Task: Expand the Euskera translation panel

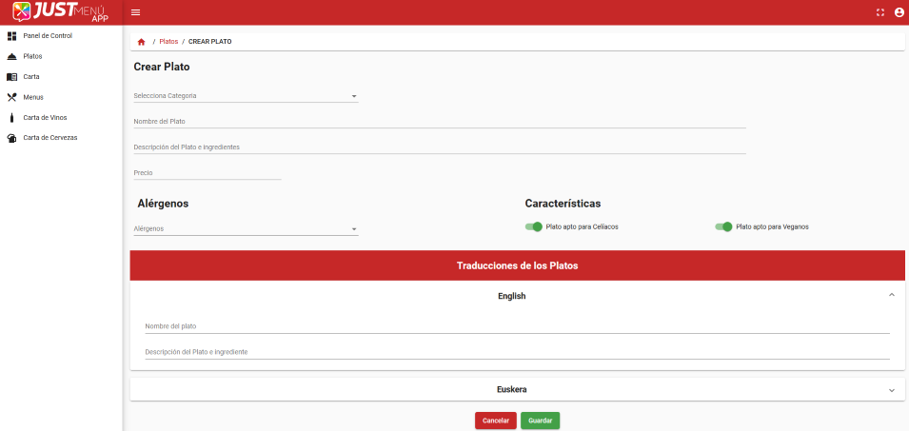Action: (x=517, y=389)
